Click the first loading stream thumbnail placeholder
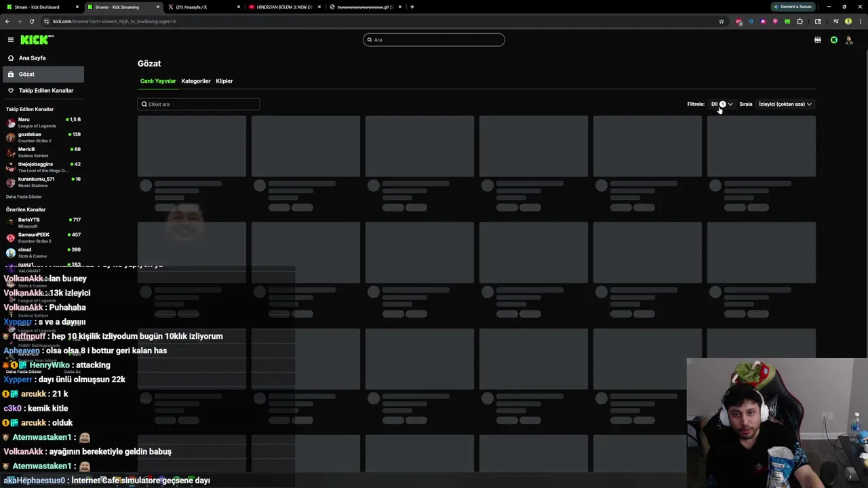 (192, 146)
